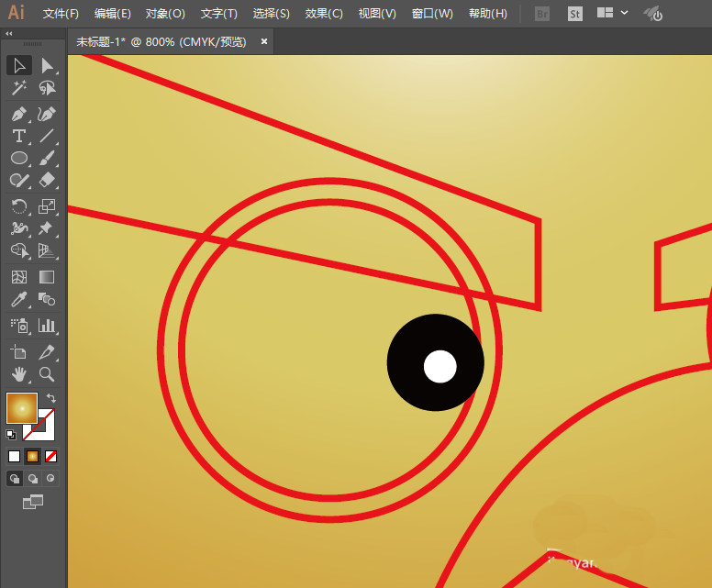Enable Draw Inside mode
Viewport: 712px width, 588px height.
click(x=50, y=479)
